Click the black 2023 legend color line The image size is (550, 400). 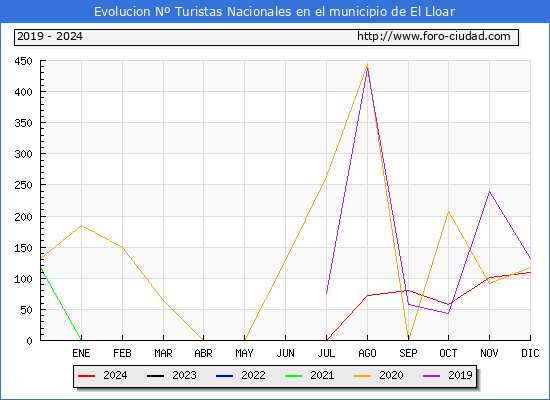(155, 376)
